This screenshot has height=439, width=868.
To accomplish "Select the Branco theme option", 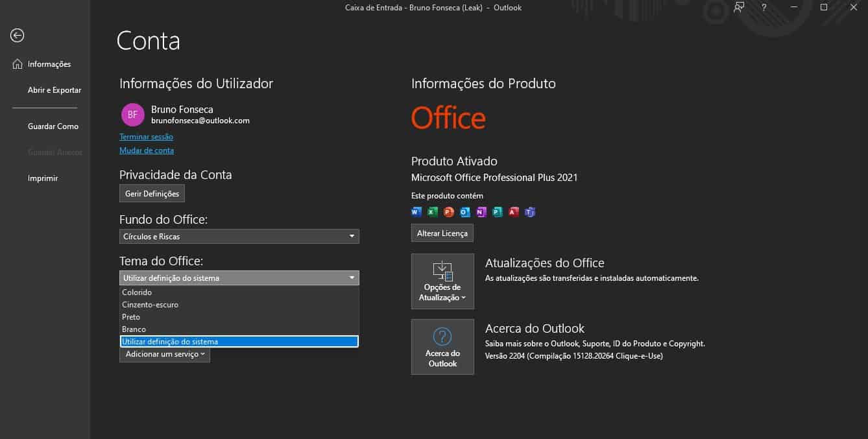I will point(239,329).
